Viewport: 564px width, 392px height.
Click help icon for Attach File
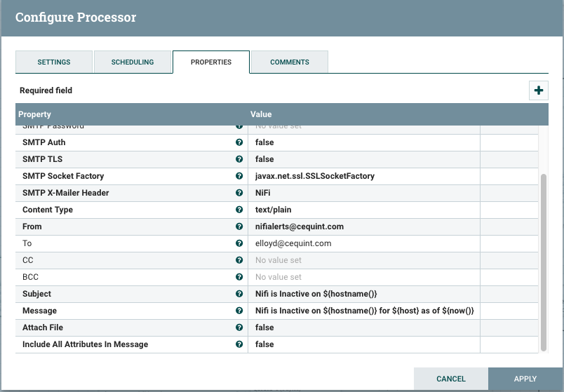coord(240,327)
